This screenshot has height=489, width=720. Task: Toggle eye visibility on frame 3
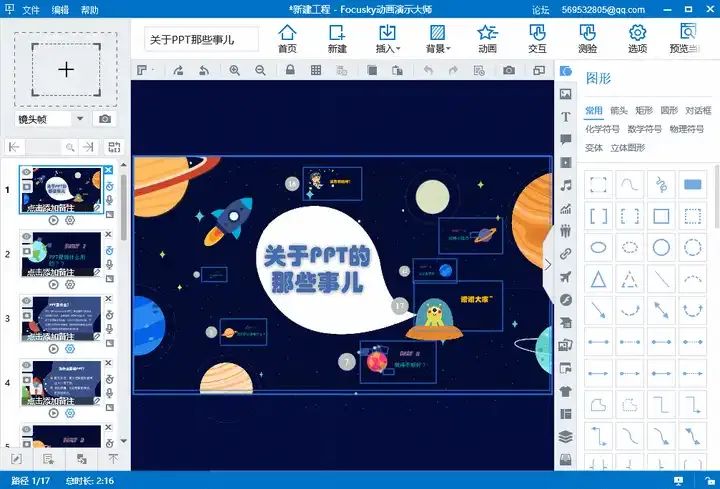click(x=27, y=301)
